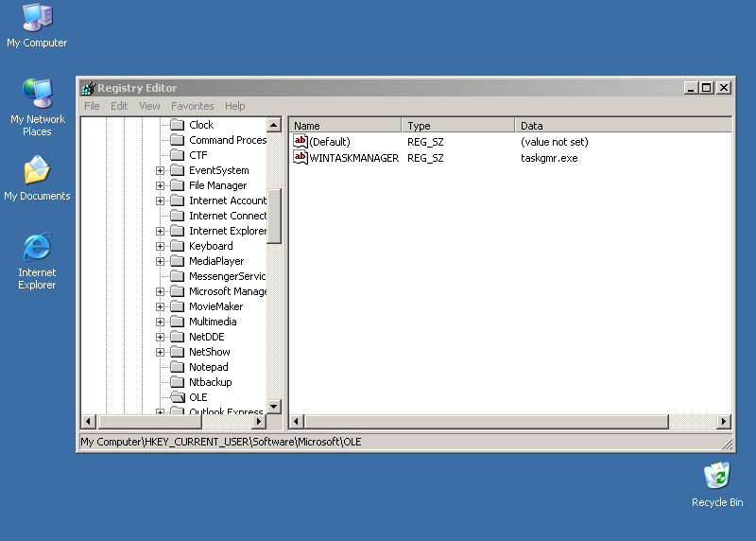
Task: Sort values by the Data column header
Action: (623, 126)
